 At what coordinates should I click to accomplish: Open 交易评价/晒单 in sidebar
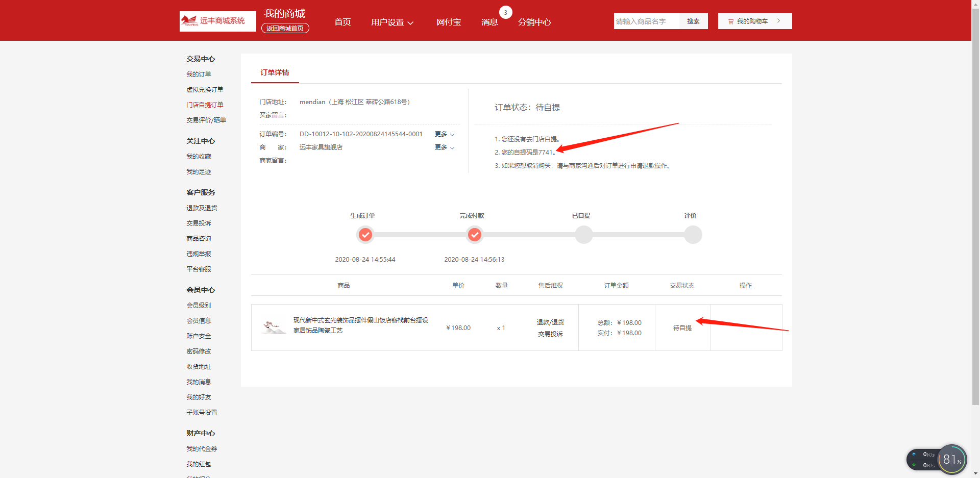(206, 120)
